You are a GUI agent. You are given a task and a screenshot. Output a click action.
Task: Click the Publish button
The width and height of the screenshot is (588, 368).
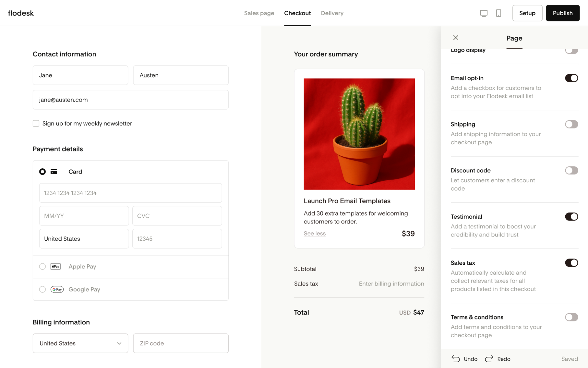tap(562, 13)
